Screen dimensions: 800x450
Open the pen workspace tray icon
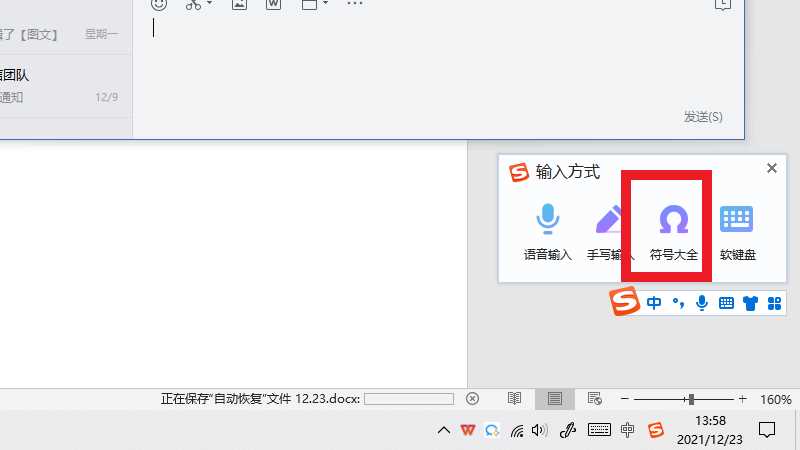(x=567, y=431)
